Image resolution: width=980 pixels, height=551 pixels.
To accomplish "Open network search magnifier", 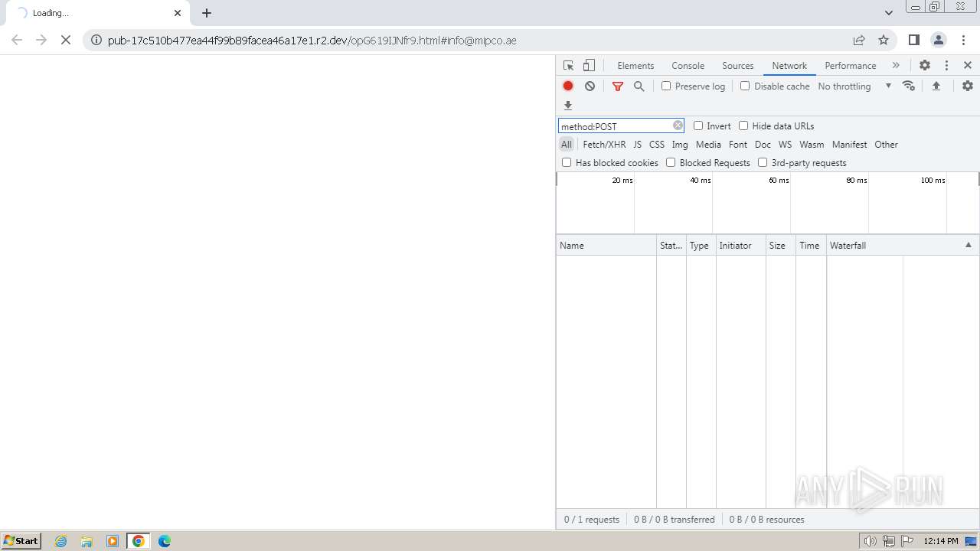I will point(639,86).
